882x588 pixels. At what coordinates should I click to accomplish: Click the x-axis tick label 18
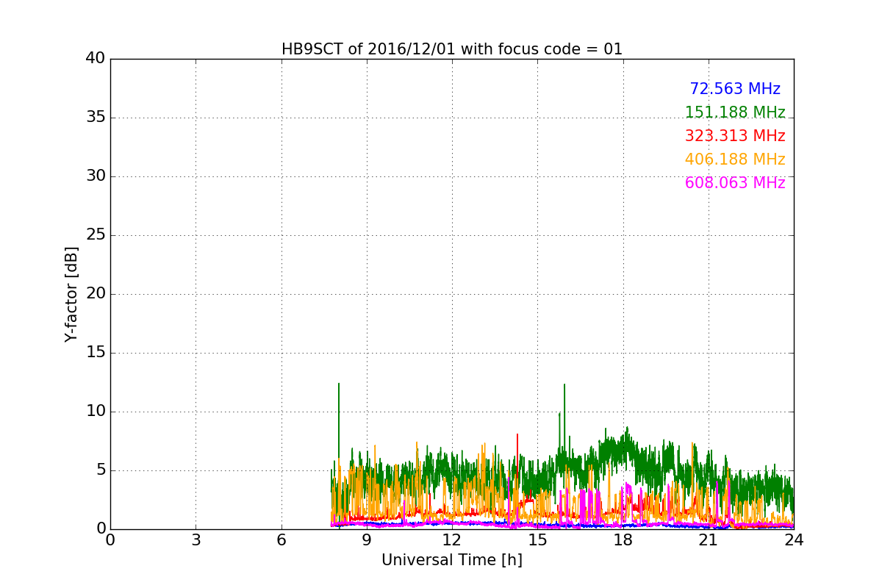coord(623,540)
